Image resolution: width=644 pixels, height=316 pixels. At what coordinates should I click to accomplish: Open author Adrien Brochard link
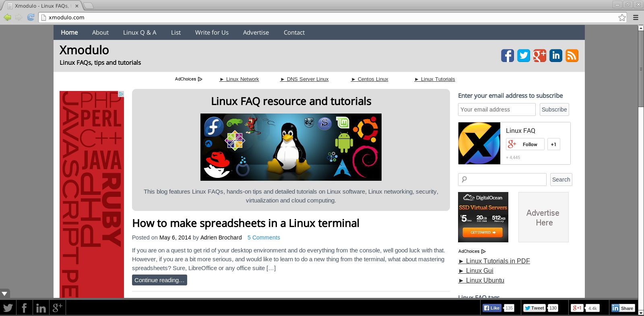click(221, 238)
